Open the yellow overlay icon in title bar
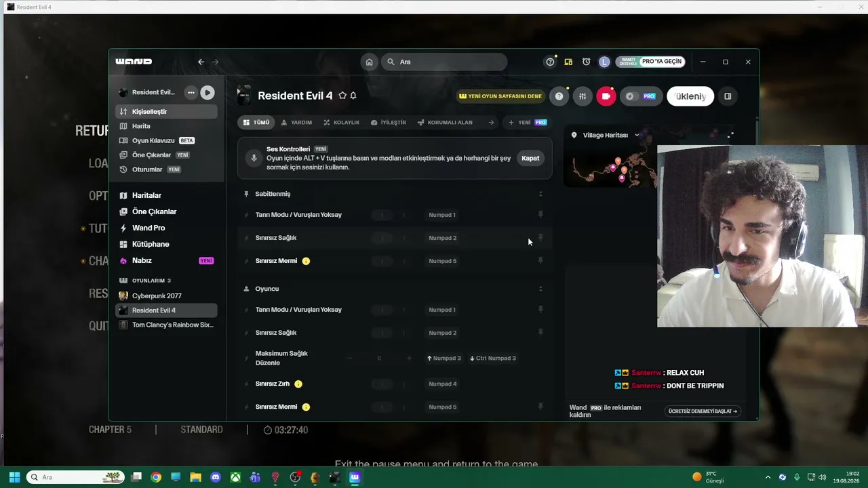 click(x=568, y=62)
